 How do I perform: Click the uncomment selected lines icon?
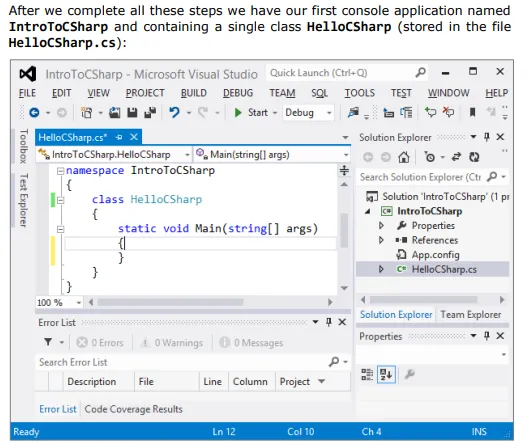448,112
